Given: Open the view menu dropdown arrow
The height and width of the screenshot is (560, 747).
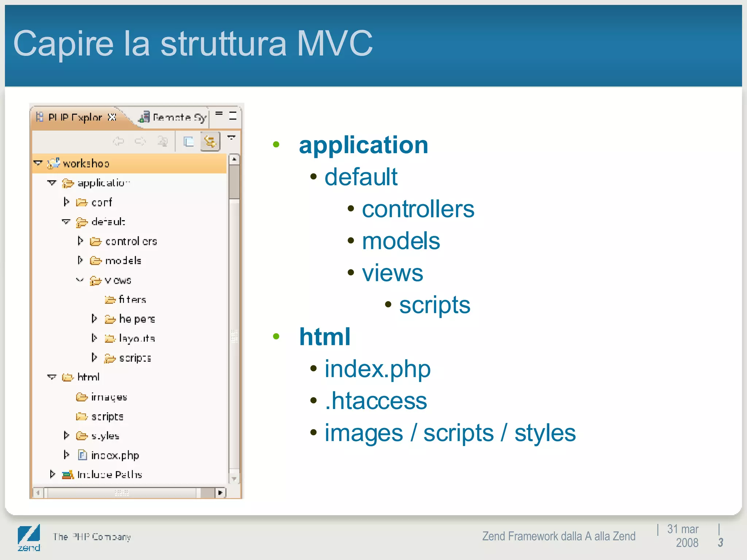Looking at the screenshot, I should [x=232, y=137].
